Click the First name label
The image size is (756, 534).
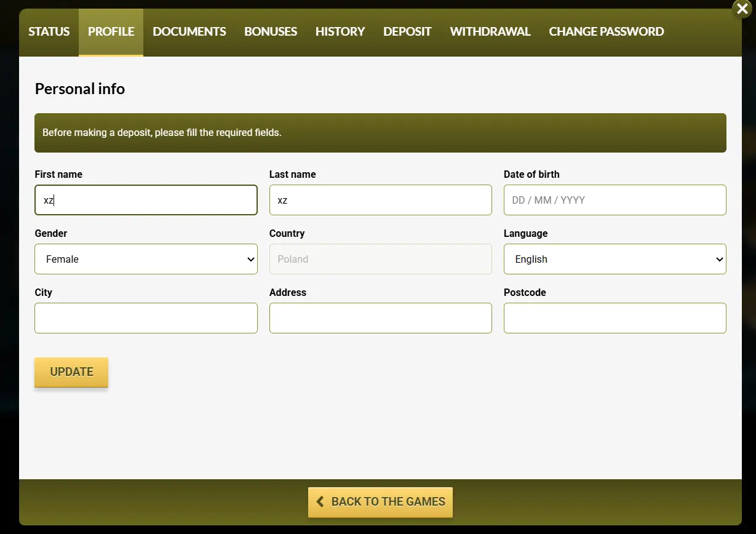click(58, 175)
